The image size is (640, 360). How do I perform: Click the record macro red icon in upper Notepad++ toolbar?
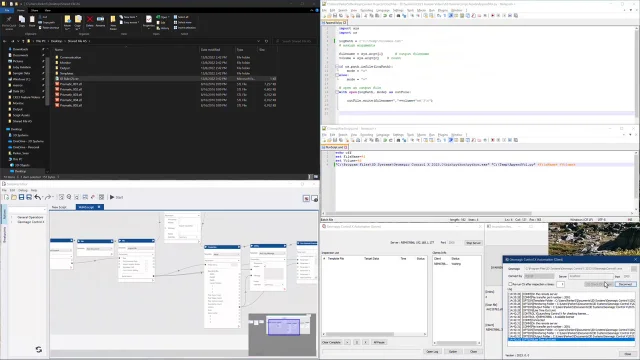click(x=493, y=16)
